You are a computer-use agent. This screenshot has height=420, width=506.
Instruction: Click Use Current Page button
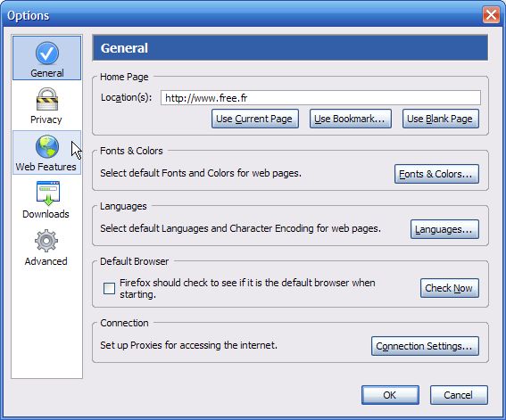point(255,119)
